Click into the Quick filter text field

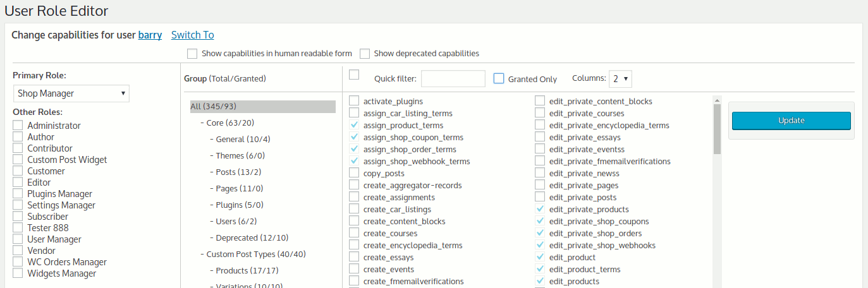453,79
